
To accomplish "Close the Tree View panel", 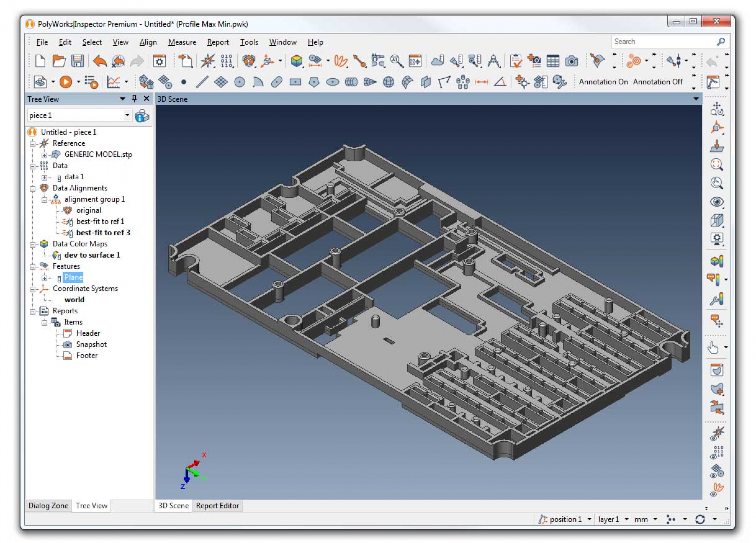I will tap(146, 98).
